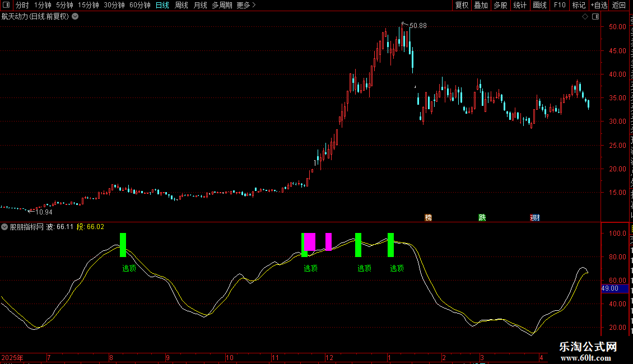
Task: Click month 12 on the time axis
Action: coord(329,357)
